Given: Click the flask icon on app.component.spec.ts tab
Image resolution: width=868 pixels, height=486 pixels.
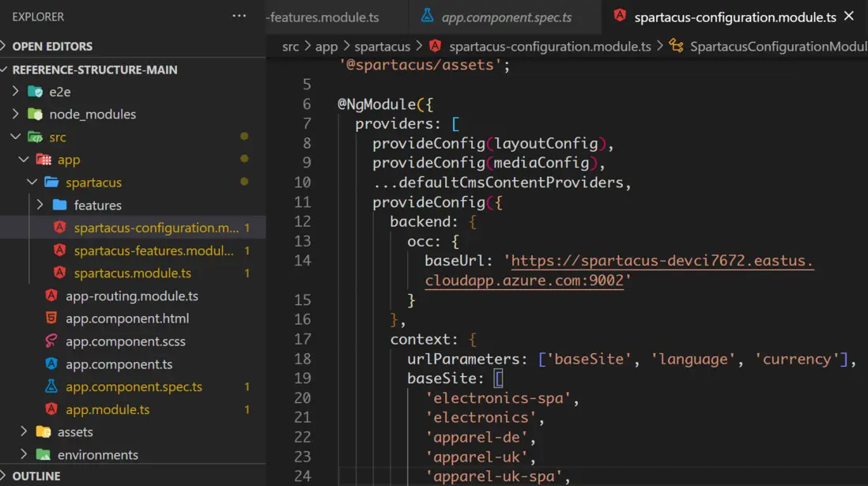Looking at the screenshot, I should point(428,17).
